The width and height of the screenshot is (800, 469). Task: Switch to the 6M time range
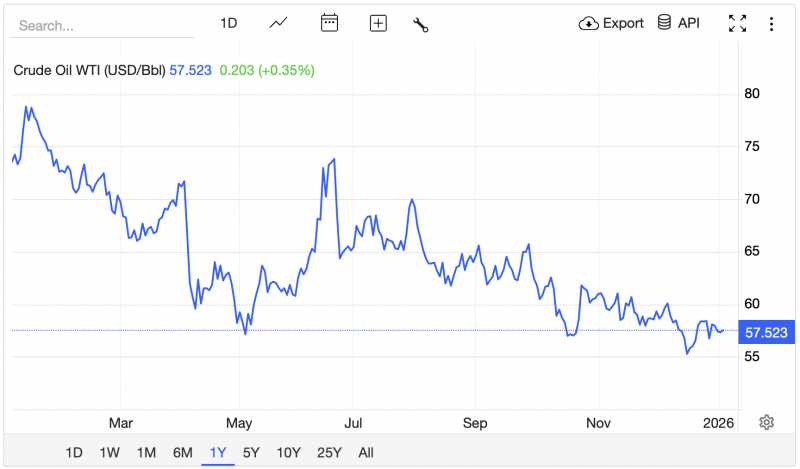coord(182,452)
